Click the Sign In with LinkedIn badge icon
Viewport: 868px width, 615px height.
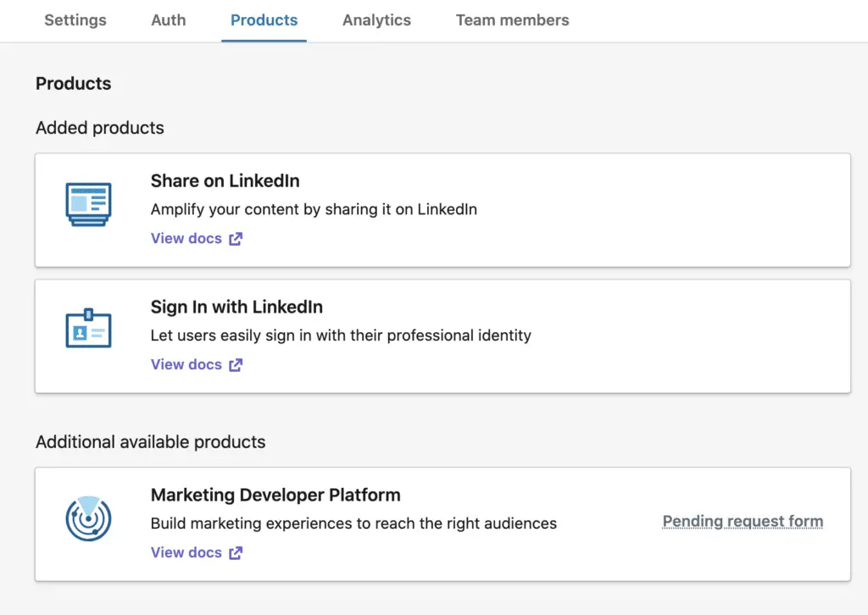pos(88,328)
